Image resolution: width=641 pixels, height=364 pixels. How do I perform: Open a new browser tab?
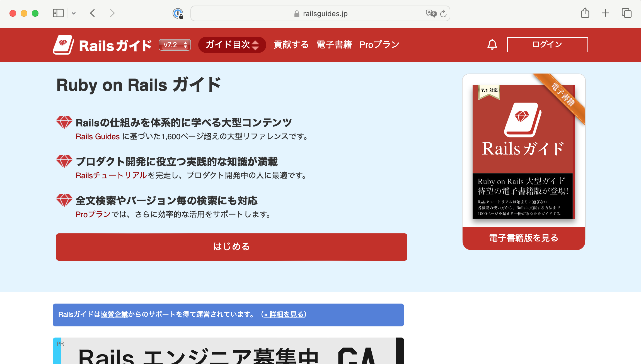605,13
